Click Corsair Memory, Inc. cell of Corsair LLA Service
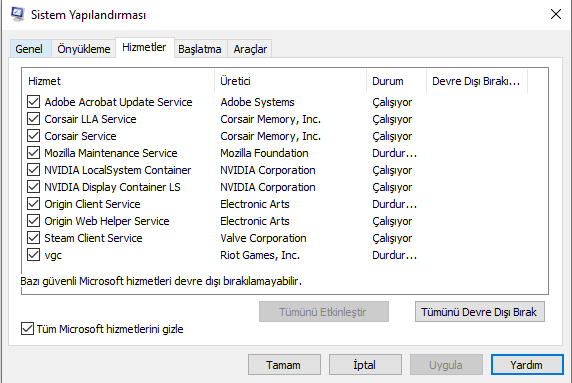Viewport: 572px width, 383px height. [270, 119]
